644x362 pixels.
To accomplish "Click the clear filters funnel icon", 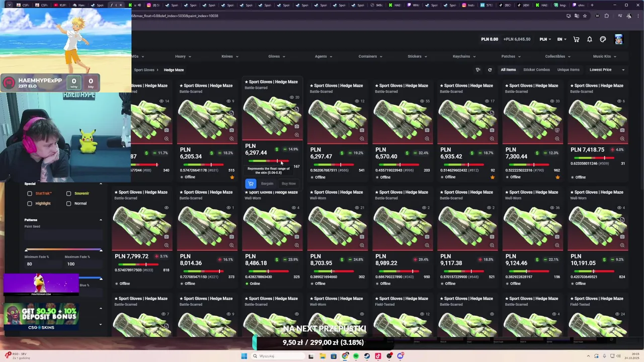I will (478, 70).
